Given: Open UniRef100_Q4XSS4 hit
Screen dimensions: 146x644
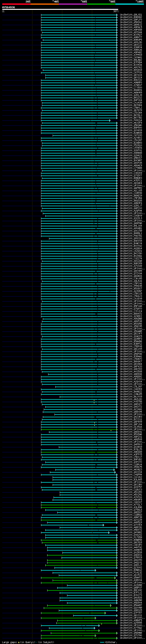Looking at the screenshot, I should pyautogui.click(x=131, y=472).
